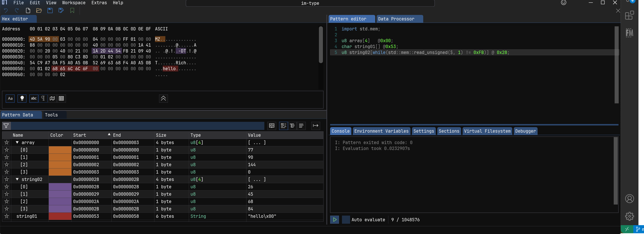Favorite the string01 row with star
Screen dimensions: 644x234
[x=7, y=216]
